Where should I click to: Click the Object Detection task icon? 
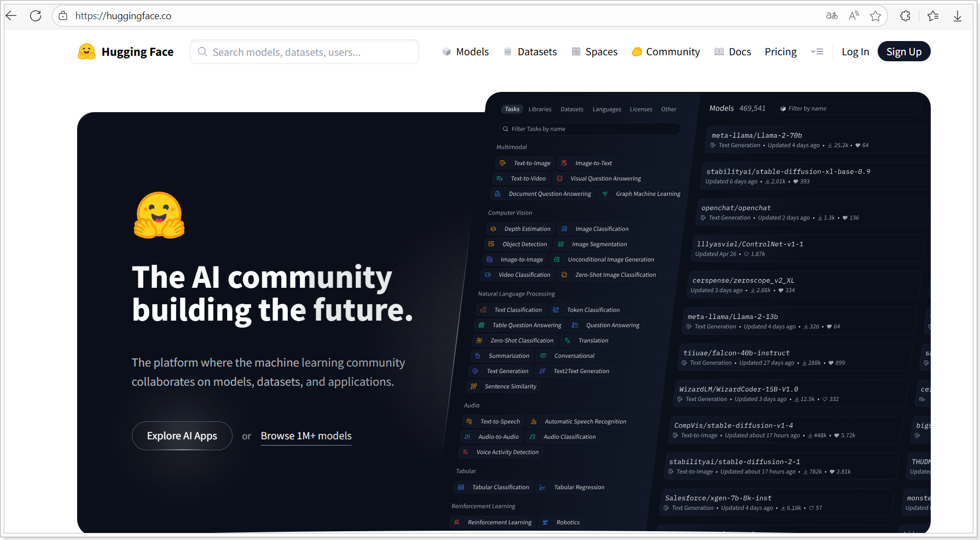[x=491, y=244]
